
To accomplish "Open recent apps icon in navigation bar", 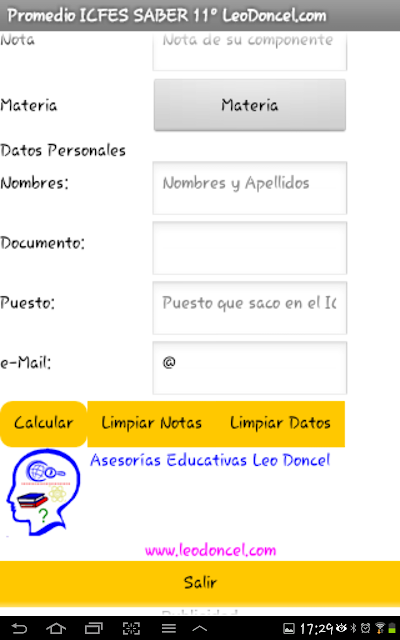I will [x=93, y=628].
